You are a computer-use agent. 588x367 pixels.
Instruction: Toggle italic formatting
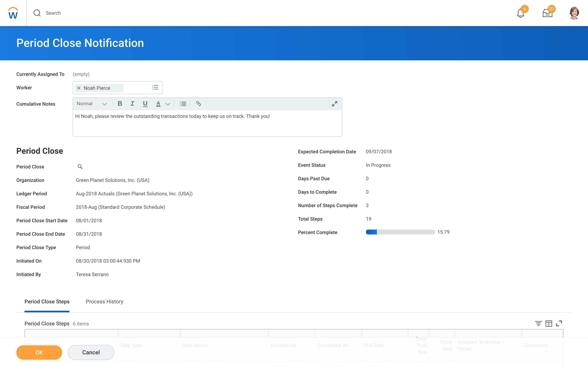point(133,104)
